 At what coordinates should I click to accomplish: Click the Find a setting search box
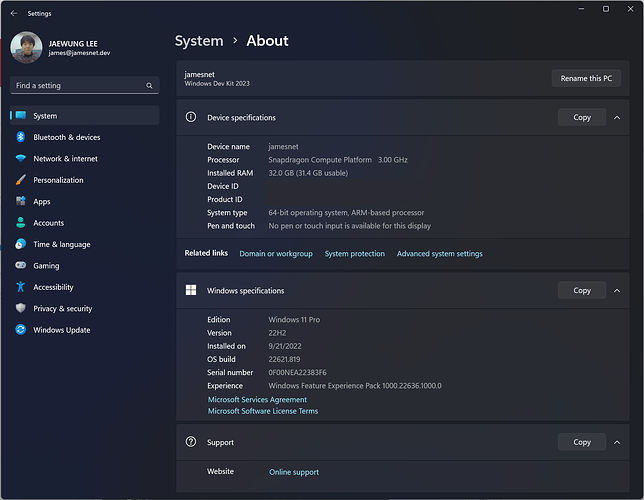[x=85, y=85]
